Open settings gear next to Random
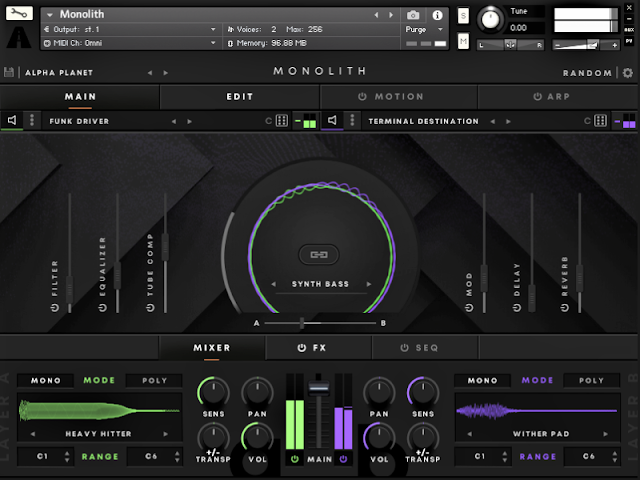The height and width of the screenshot is (480, 640). (x=628, y=73)
